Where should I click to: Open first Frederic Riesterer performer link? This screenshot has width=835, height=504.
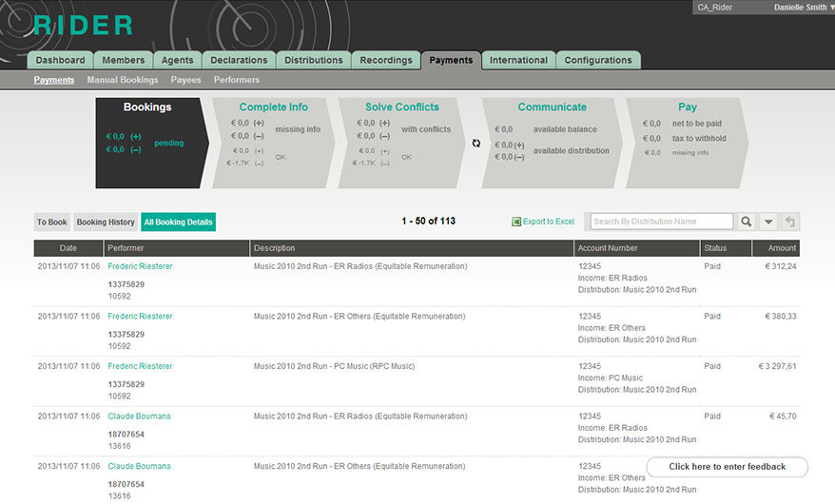(x=140, y=266)
